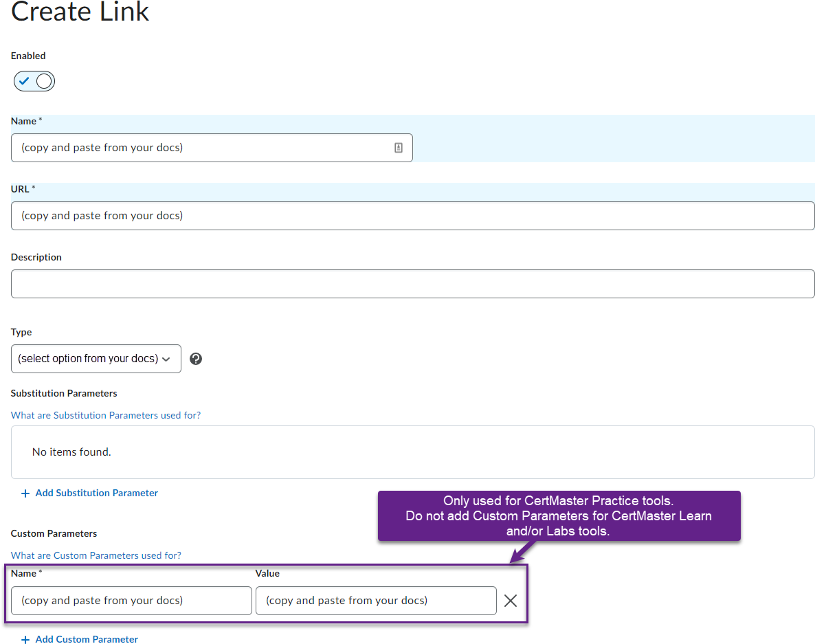Click the Substitution Parameters heading
815x644 pixels.
(x=64, y=393)
